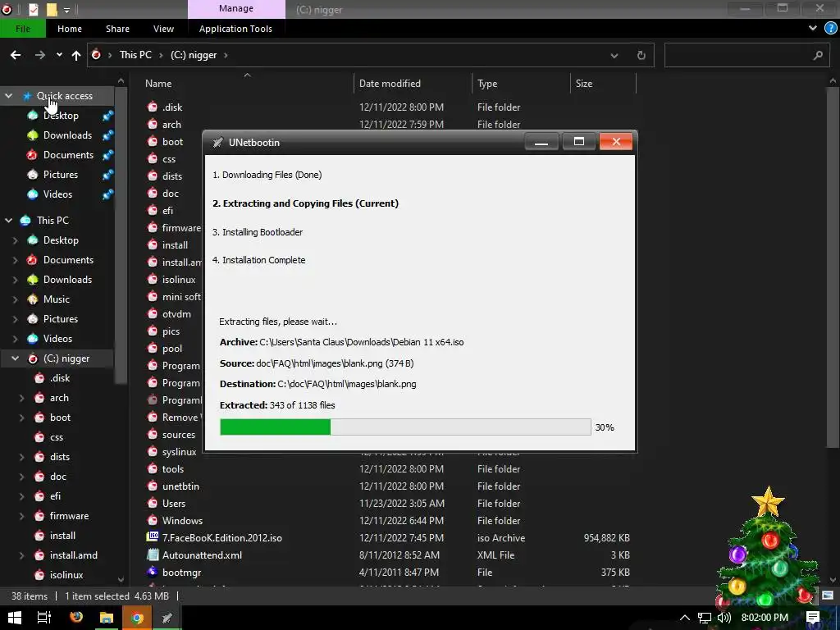Sort files by the Name column
The height and width of the screenshot is (630, 840).
pos(158,83)
